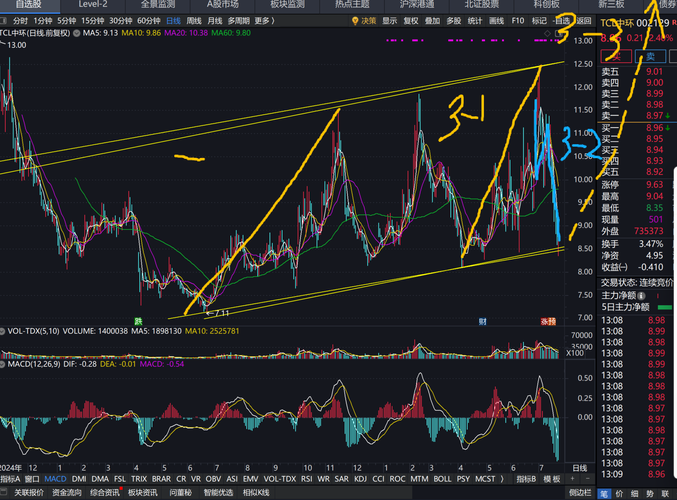Open the 模板 template menu
The image size is (677, 500).
coord(552,479)
